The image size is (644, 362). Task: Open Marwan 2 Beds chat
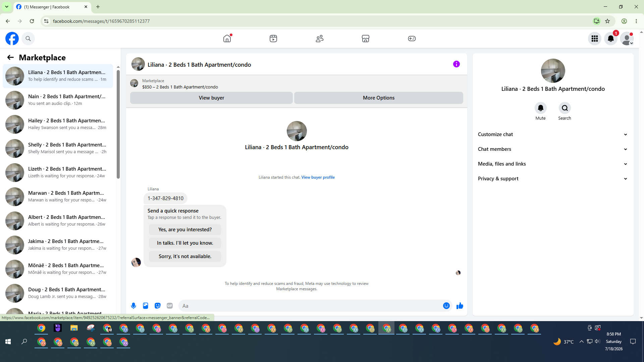pos(58,197)
